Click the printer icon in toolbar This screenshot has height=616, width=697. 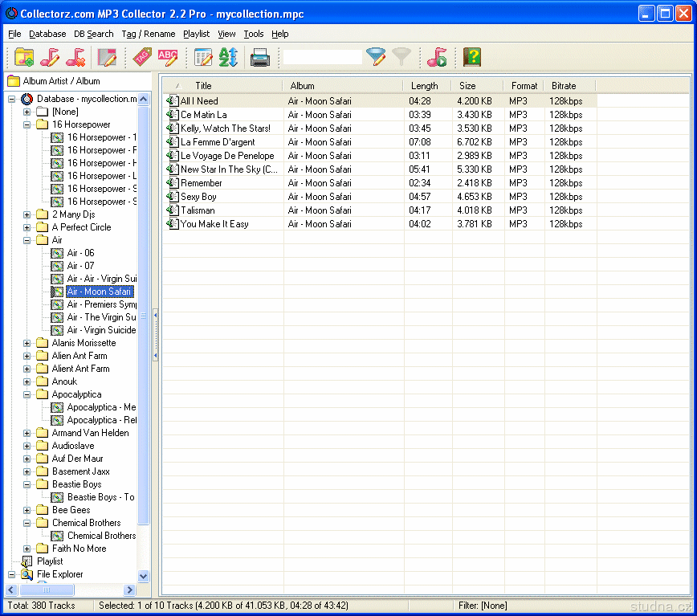click(259, 57)
